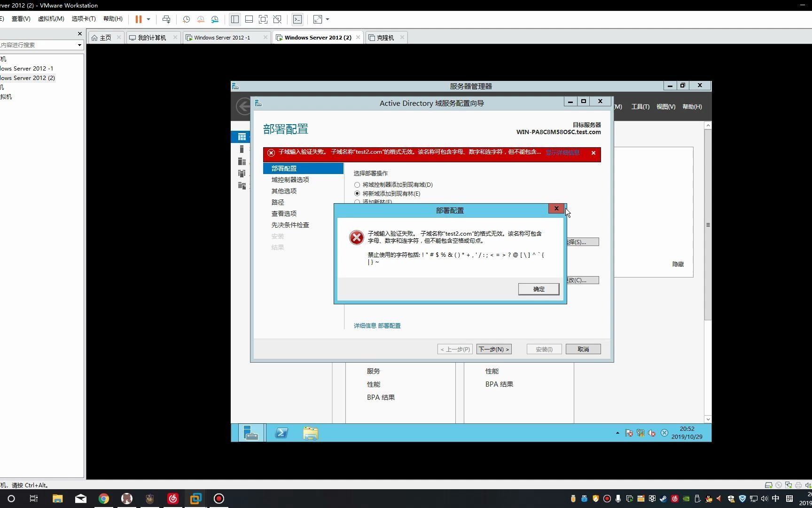
Task: Open File Explorer from guest taskbar
Action: pos(311,433)
